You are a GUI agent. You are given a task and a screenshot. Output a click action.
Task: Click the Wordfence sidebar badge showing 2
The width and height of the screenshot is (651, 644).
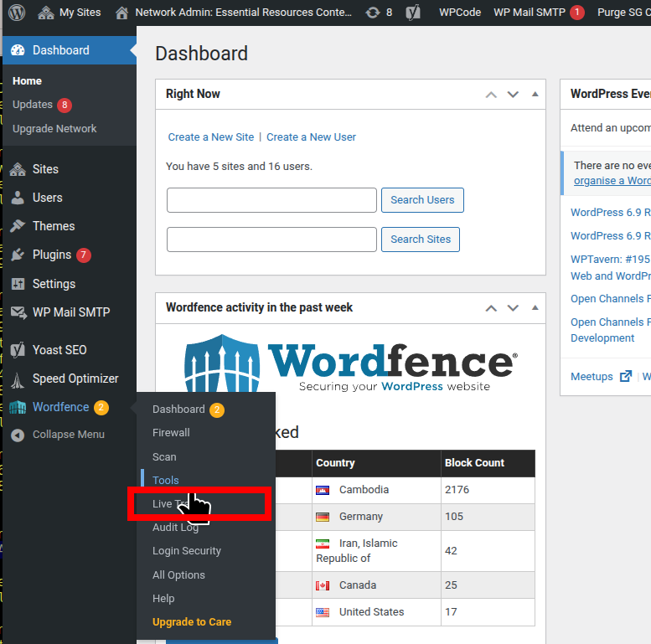[101, 408]
